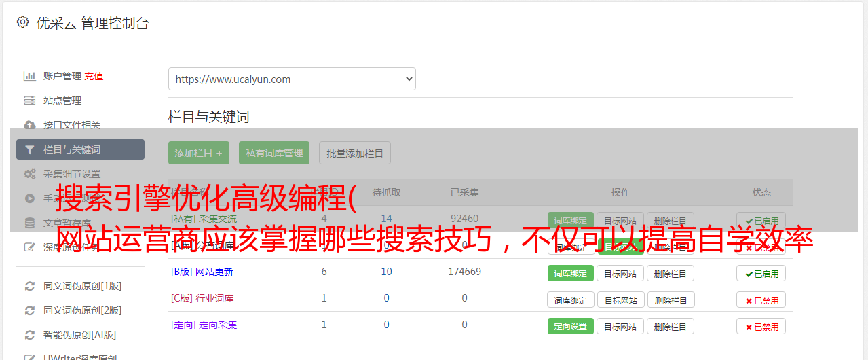Click refresh icon beside 同义词伪原创[2版]

pyautogui.click(x=29, y=310)
